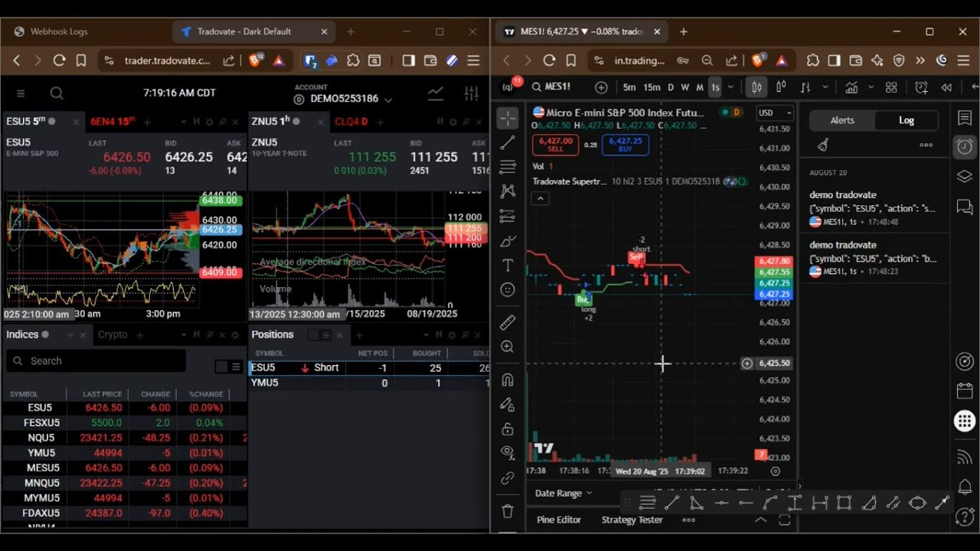Click the SELL 6,427.00 button
This screenshot has height=551, width=980.
click(555, 144)
